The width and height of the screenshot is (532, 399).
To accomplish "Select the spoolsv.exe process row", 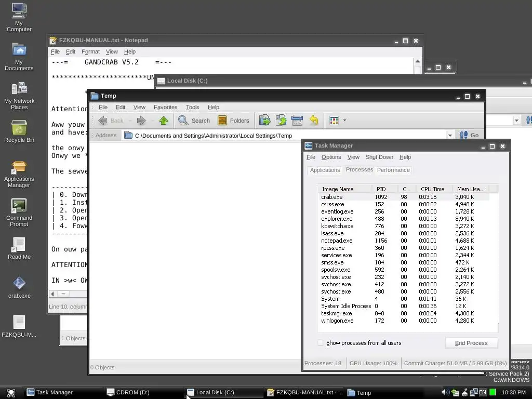I will coord(404,270).
